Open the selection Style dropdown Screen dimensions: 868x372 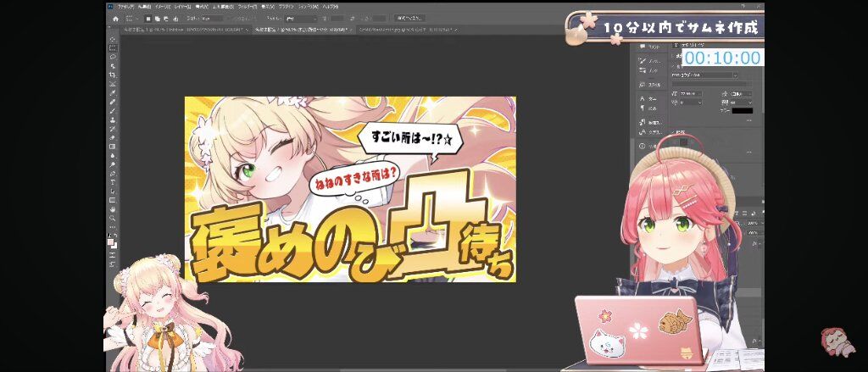(301, 19)
